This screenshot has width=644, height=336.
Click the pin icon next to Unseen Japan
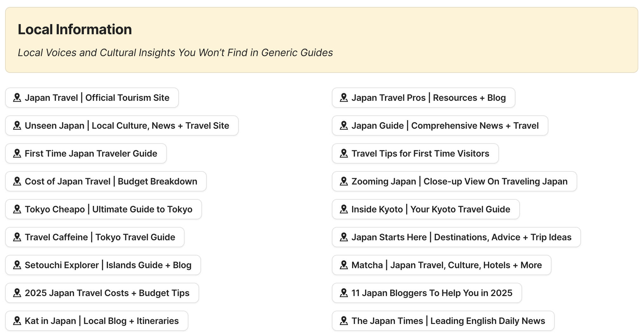click(17, 126)
